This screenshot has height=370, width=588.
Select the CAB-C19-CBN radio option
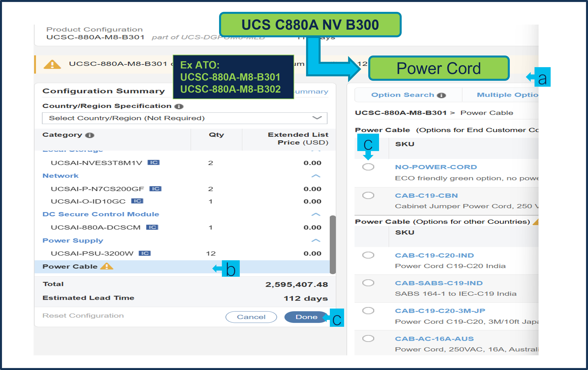click(x=368, y=195)
